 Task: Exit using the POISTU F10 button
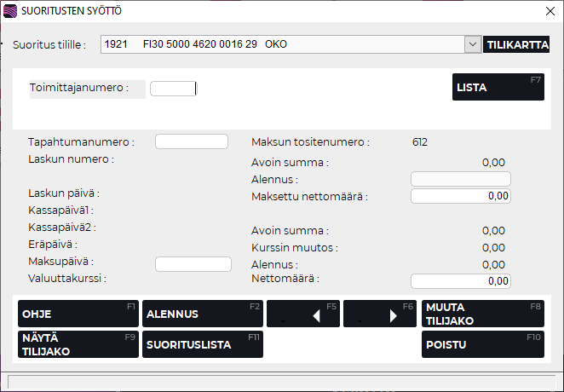coord(482,344)
